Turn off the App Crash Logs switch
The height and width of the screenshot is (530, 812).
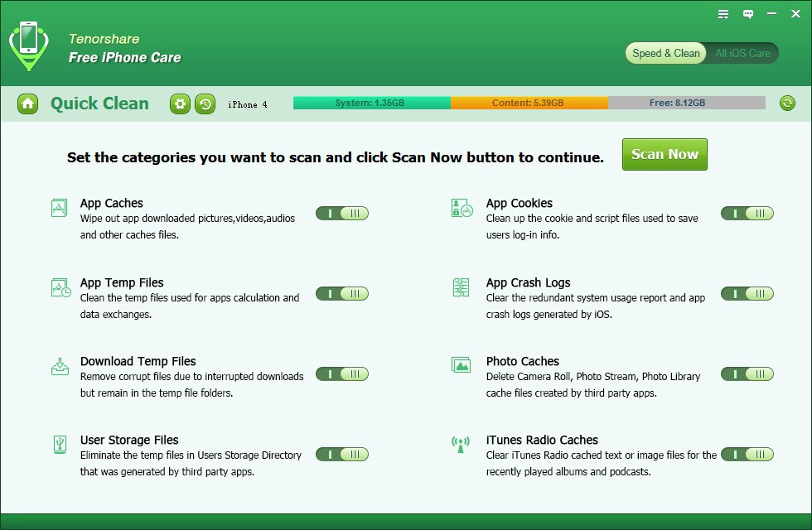(x=747, y=293)
